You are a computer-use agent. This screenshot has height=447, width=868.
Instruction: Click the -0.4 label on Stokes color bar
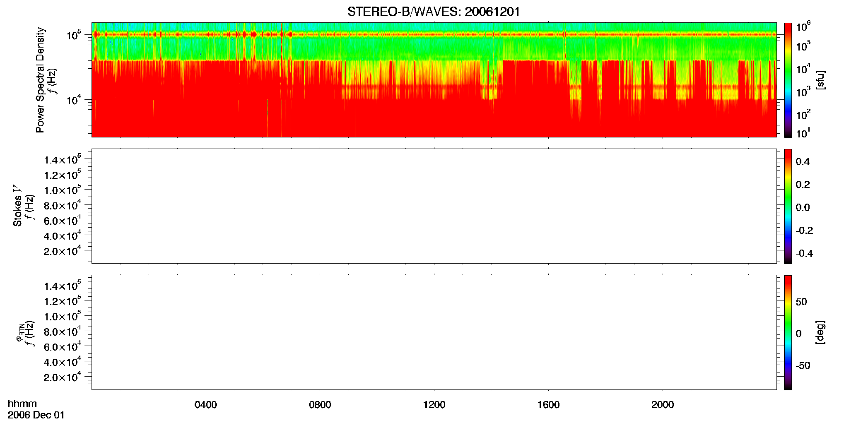pyautogui.click(x=804, y=254)
